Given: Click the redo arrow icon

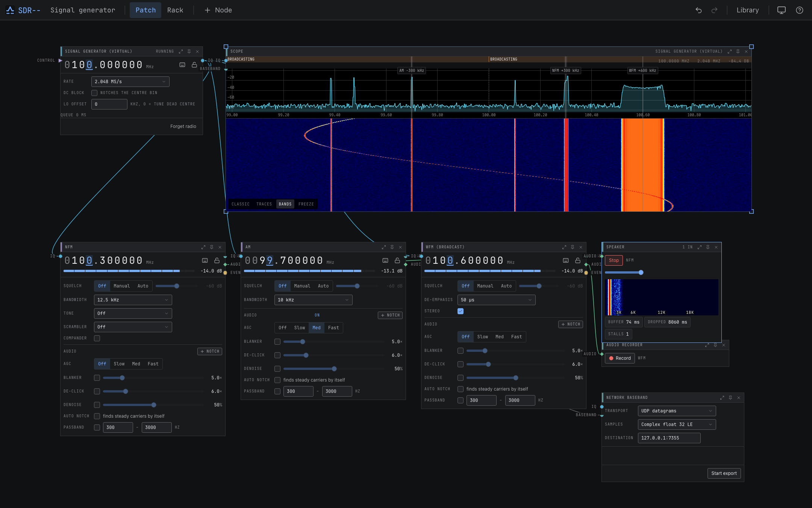Looking at the screenshot, I should pos(714,10).
